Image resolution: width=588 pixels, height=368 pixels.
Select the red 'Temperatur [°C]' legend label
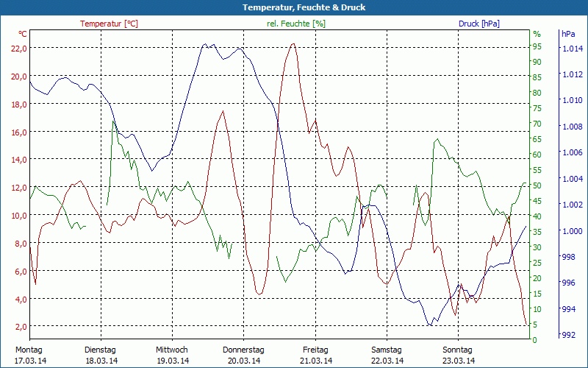click(109, 24)
